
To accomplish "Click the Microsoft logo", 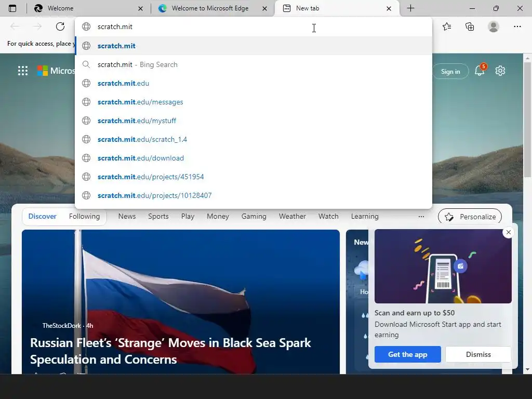I will (43, 71).
